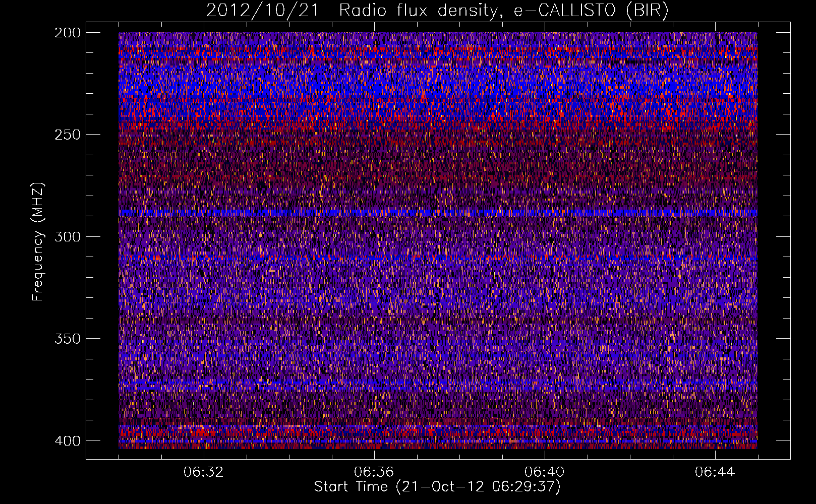816x504 pixels.
Task: Click the 'Start Time (21-Oct-12 06:29:37)' label
Action: click(x=437, y=487)
